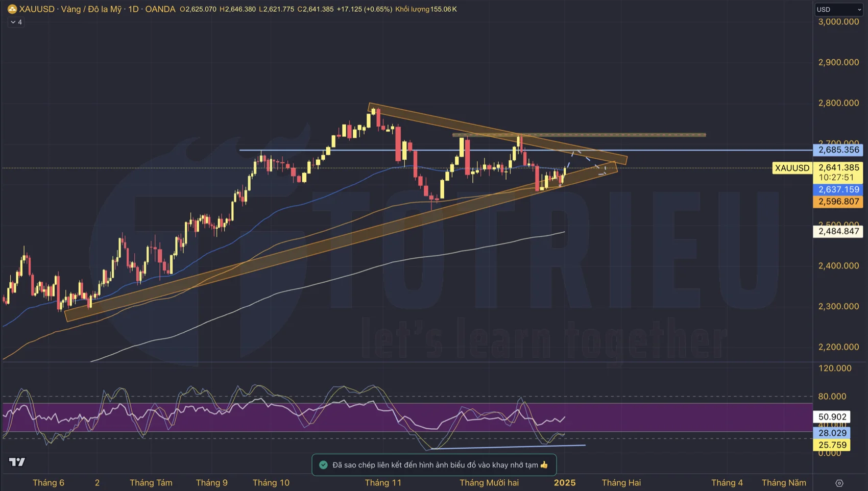Click the orange 2,596.807 moving average label
Image resolution: width=868 pixels, height=491 pixels.
point(838,202)
